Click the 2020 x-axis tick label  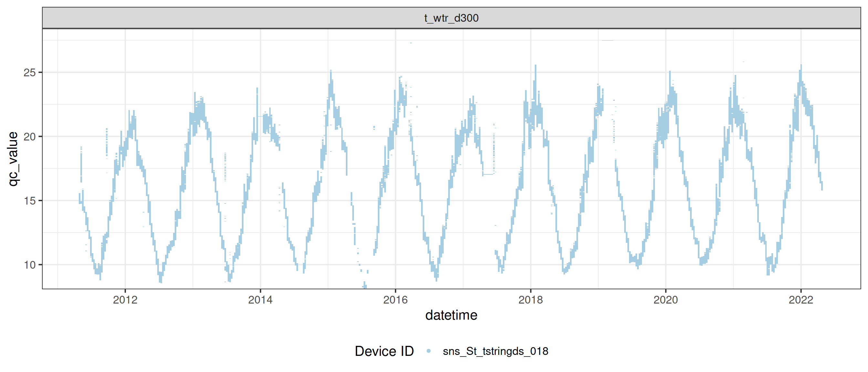click(666, 300)
